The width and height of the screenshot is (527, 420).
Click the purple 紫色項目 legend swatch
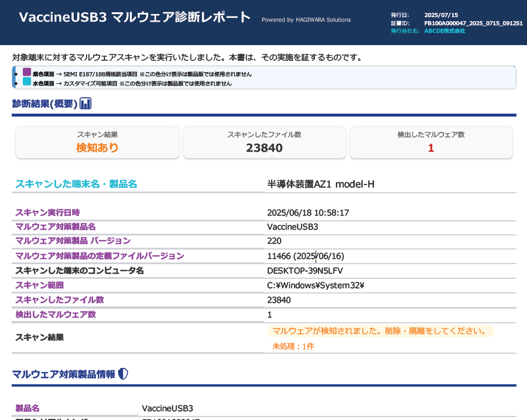(x=27, y=73)
